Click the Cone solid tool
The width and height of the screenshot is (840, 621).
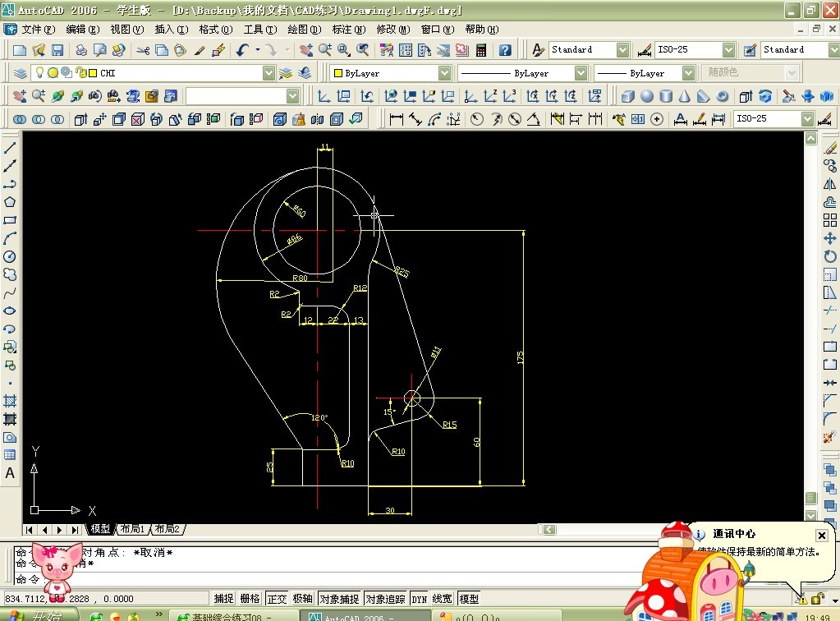coord(685,96)
